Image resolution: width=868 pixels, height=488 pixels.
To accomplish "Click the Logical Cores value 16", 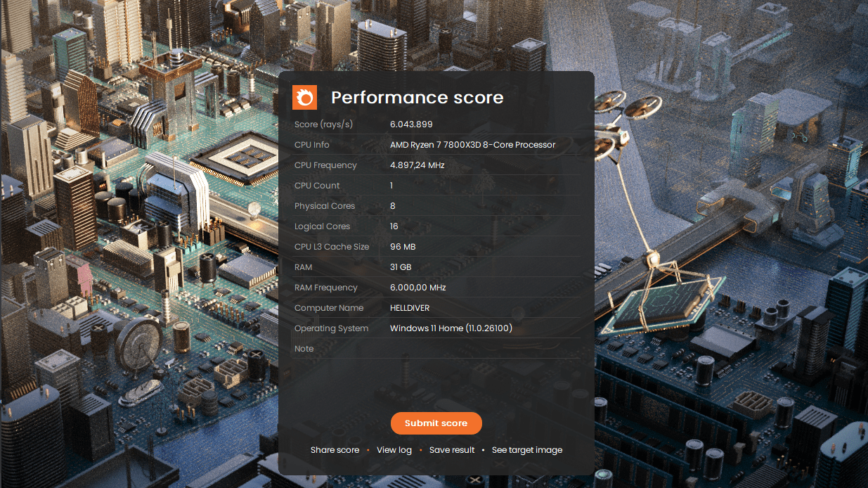I will click(394, 226).
